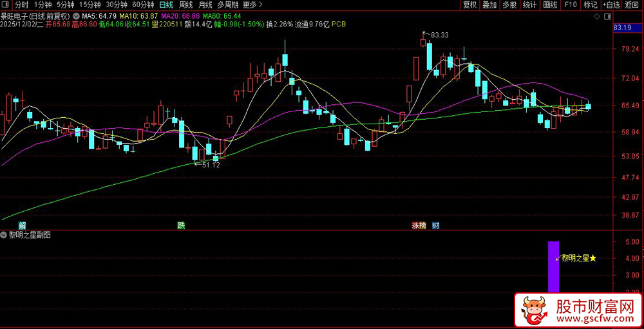Click the 流通9.76亿 float shares value
644x329 pixels.
312,24
